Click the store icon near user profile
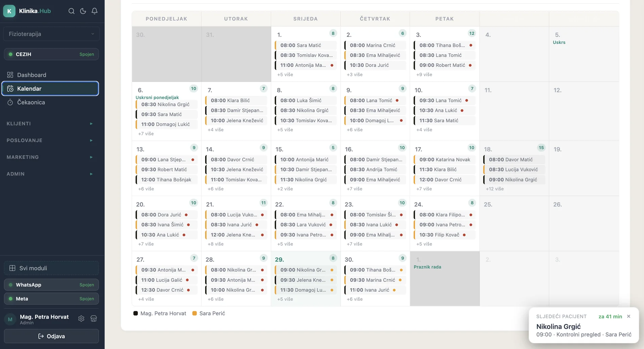 click(94, 319)
